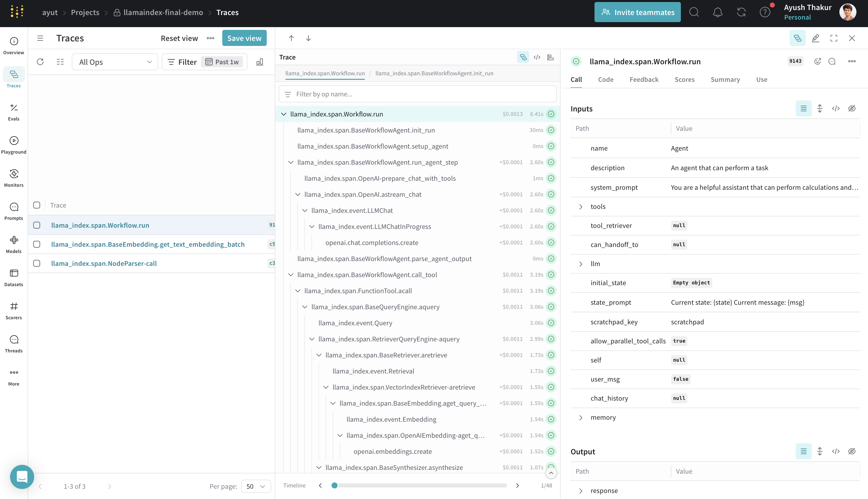Open notifications bell
868x499 pixels.
click(x=718, y=12)
